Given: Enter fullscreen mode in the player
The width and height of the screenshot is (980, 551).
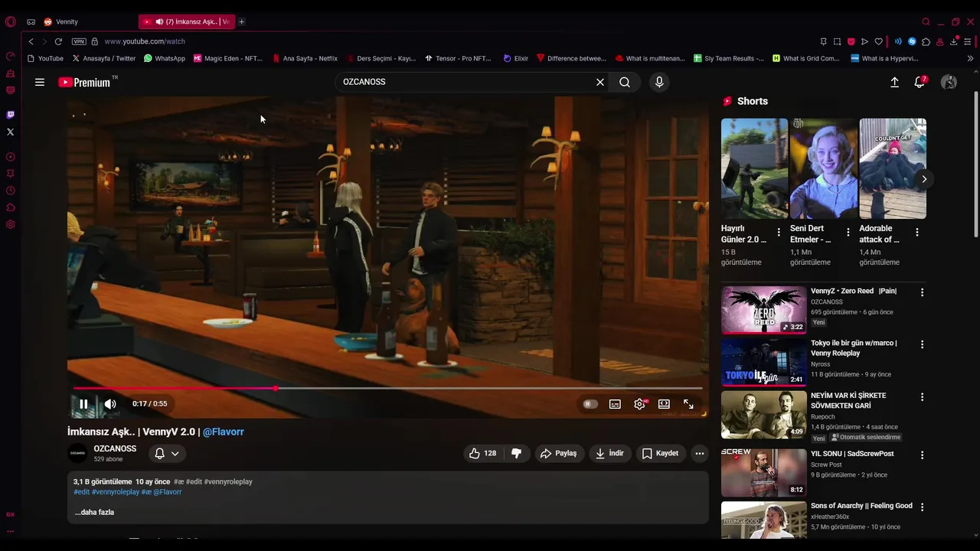Looking at the screenshot, I should [x=688, y=404].
